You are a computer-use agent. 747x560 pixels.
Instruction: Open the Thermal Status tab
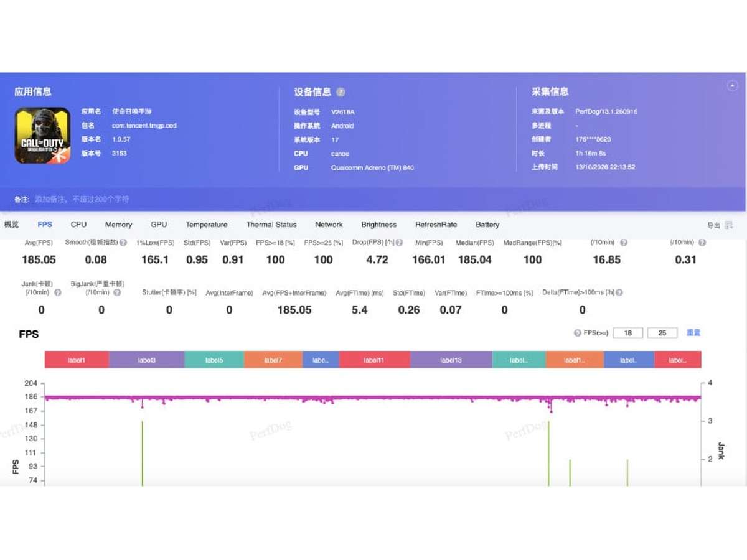click(x=271, y=225)
